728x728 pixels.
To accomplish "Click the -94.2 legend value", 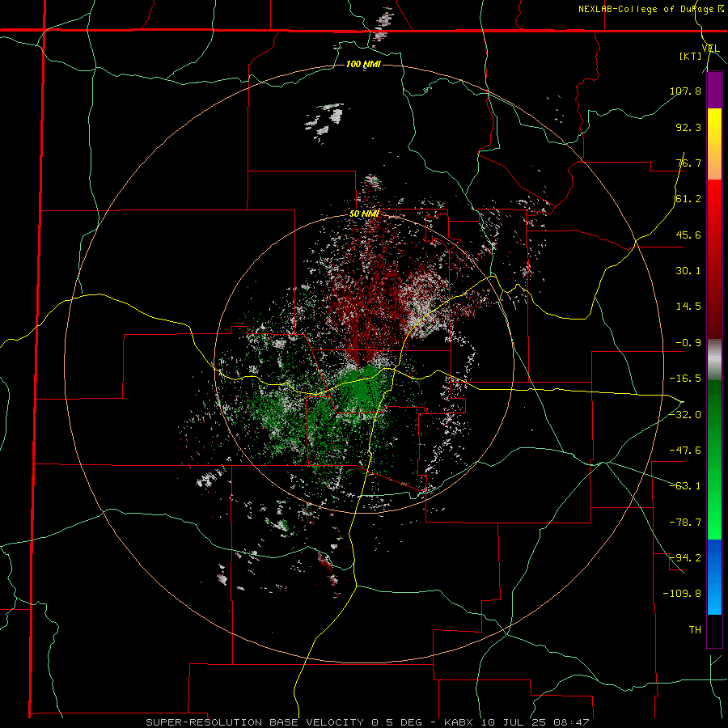I will tap(685, 558).
